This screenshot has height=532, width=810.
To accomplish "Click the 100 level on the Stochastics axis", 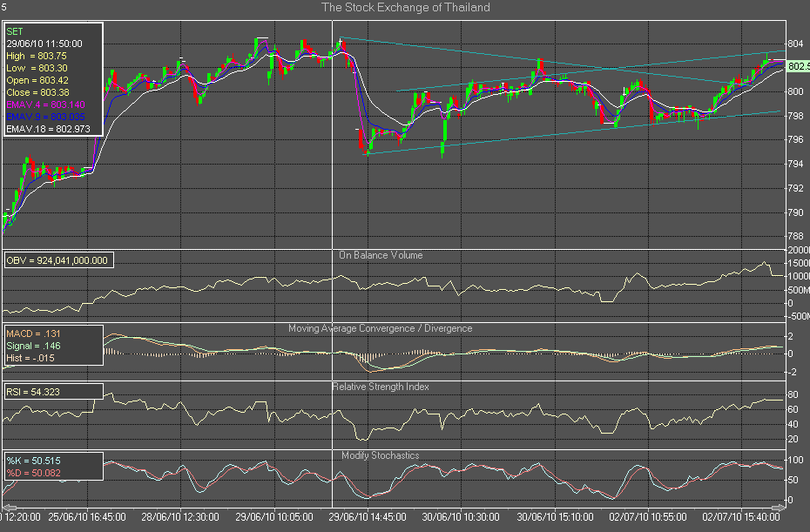I will pos(795,461).
